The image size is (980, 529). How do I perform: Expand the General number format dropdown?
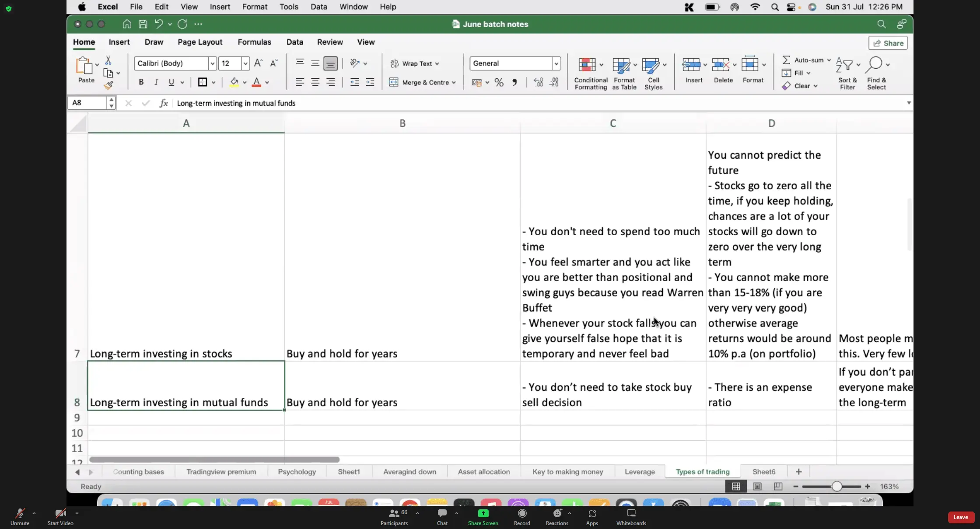pos(556,63)
